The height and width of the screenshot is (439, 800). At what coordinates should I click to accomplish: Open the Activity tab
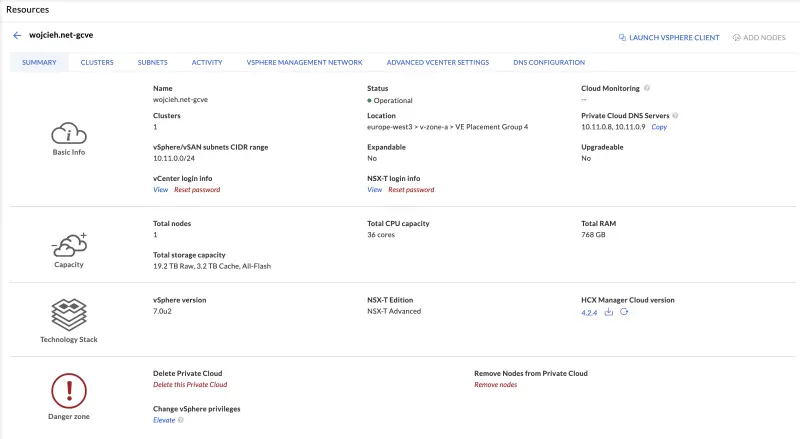point(207,62)
